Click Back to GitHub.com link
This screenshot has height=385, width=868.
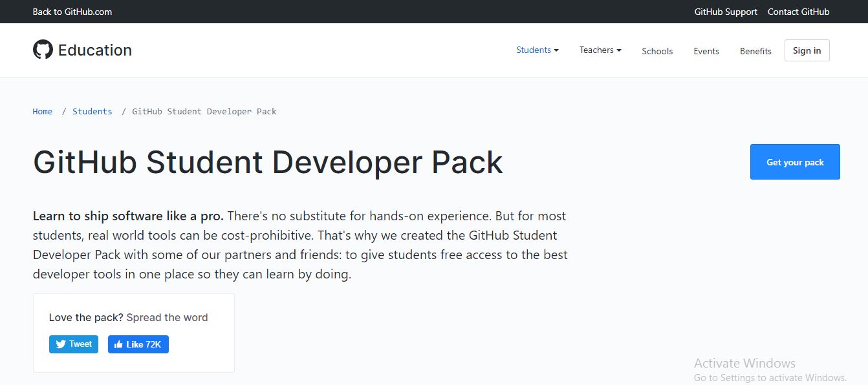point(72,12)
